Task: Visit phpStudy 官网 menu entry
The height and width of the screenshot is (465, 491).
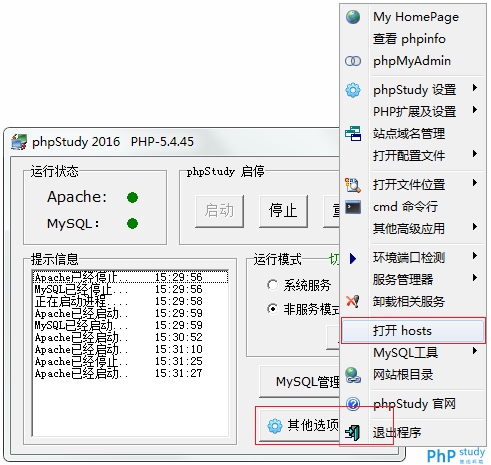Action: [x=413, y=404]
